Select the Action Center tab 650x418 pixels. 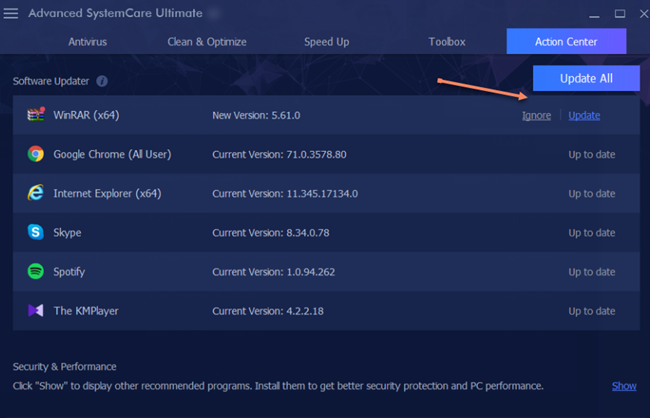pyautogui.click(x=566, y=41)
